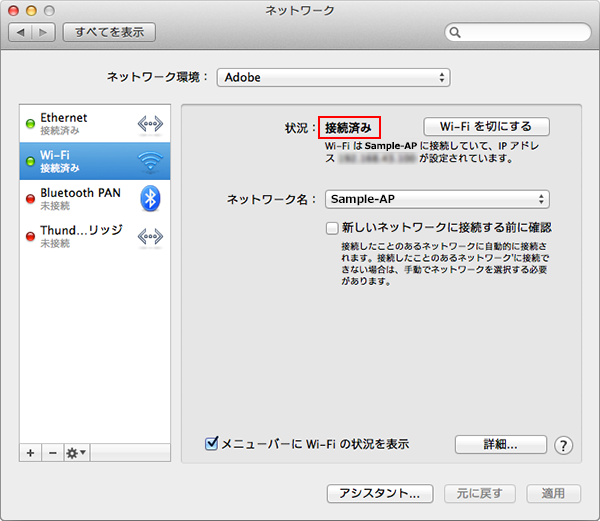Go back with the left arrow button
Image resolution: width=600 pixels, height=521 pixels.
[x=21, y=32]
